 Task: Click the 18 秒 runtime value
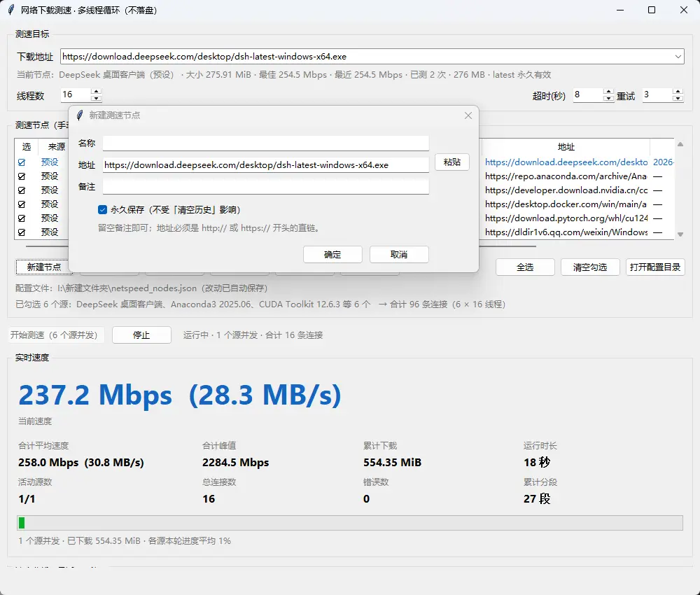537,463
